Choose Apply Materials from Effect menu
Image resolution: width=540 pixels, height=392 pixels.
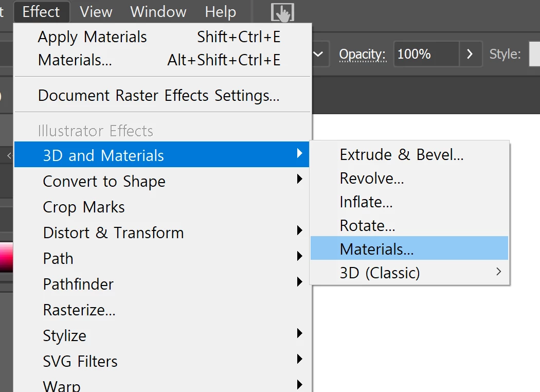[x=162, y=37]
